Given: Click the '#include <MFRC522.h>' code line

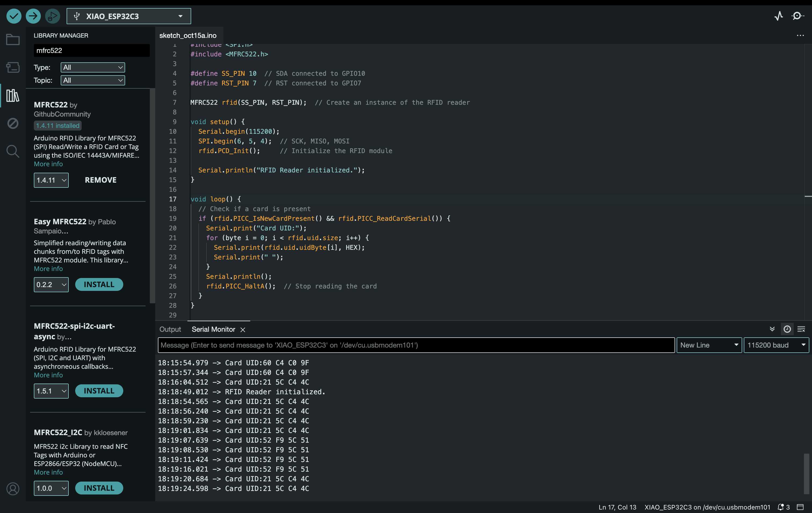Looking at the screenshot, I should click(229, 54).
